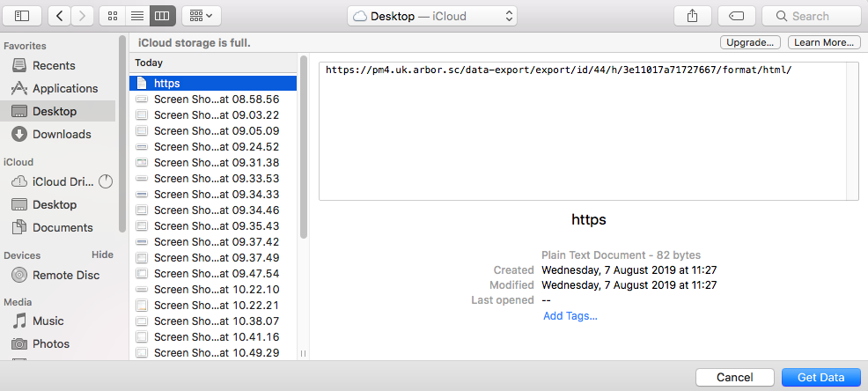
Task: Hide the Devices sidebar section
Action: [102, 255]
